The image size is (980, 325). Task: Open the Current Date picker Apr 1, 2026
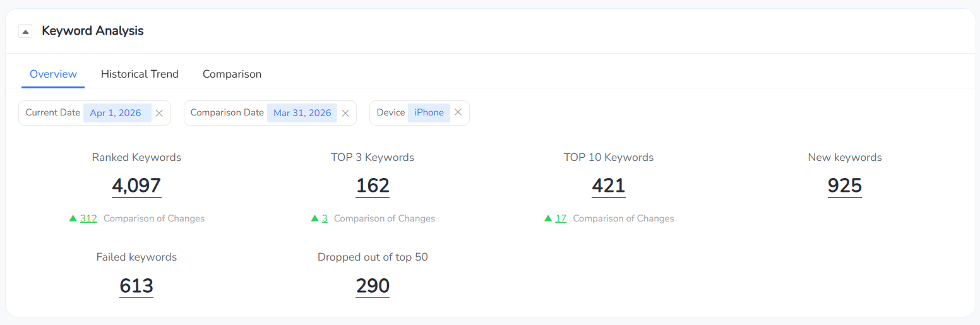[x=116, y=113]
